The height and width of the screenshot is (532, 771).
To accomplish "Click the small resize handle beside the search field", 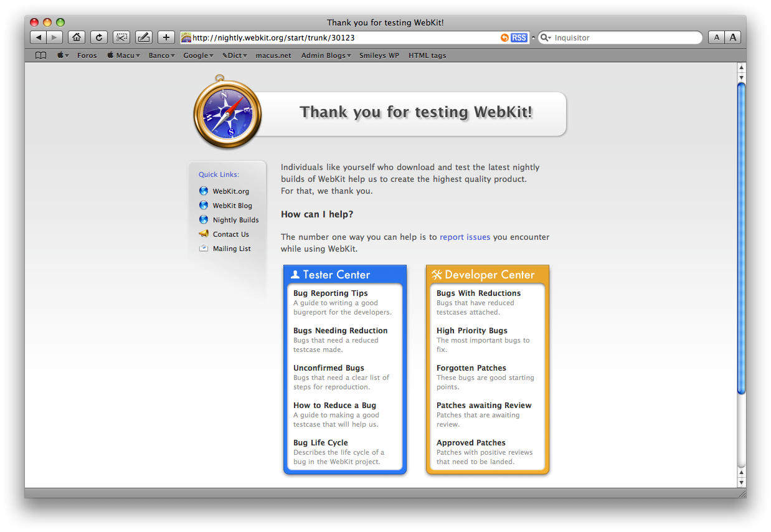I will (x=533, y=38).
